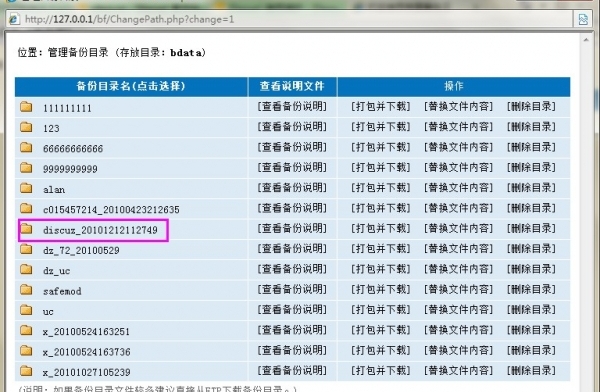Viewport: 600px width, 392px height.
Task: Click the folder icon beside 123
Action: pyautogui.click(x=26, y=127)
